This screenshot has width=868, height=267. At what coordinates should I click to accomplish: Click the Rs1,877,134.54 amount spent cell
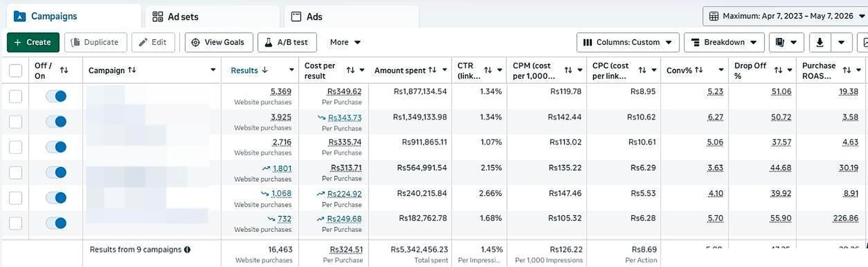tap(420, 92)
